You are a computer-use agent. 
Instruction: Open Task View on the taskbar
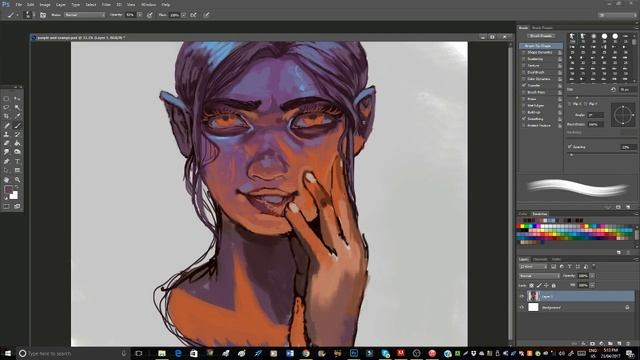point(139,353)
